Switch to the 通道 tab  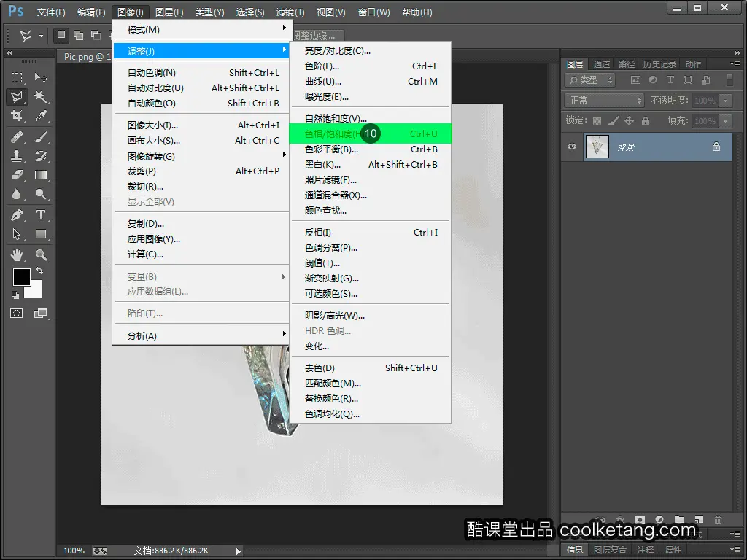pos(601,64)
